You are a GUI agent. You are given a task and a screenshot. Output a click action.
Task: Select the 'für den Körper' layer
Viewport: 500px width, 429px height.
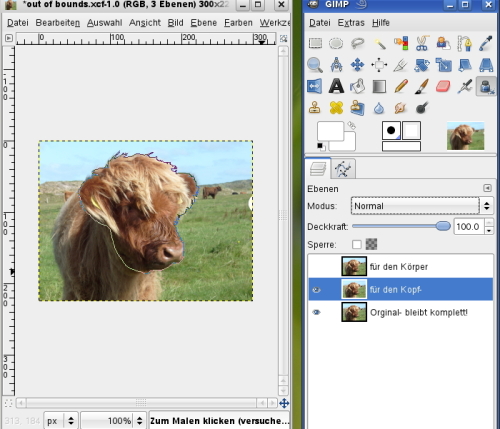coord(400,267)
